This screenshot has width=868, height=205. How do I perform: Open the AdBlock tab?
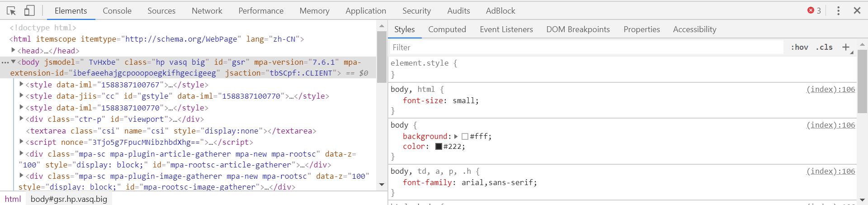click(x=500, y=11)
